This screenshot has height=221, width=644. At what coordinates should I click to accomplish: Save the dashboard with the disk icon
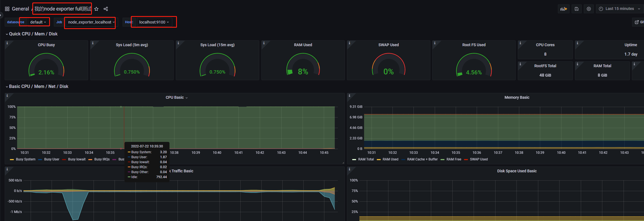pyautogui.click(x=577, y=9)
